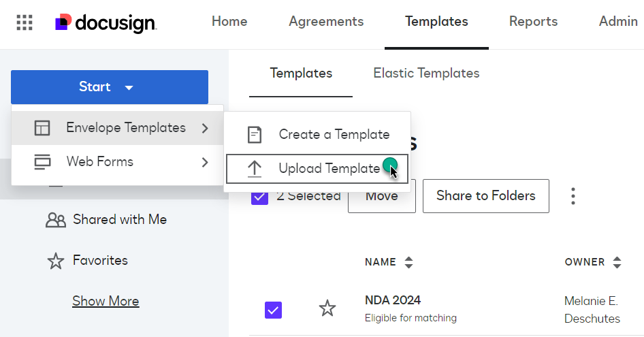This screenshot has height=337, width=644.
Task: Click the Show More link
Action: click(x=106, y=301)
